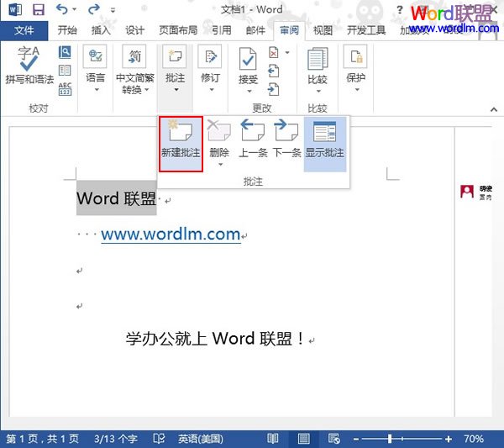Click the www.wordlm.com hyperlink in document
This screenshot has width=504, height=448.
coord(171,235)
